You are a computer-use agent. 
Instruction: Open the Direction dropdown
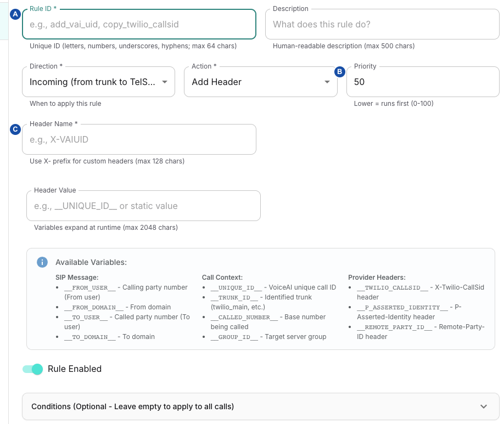pos(98,82)
